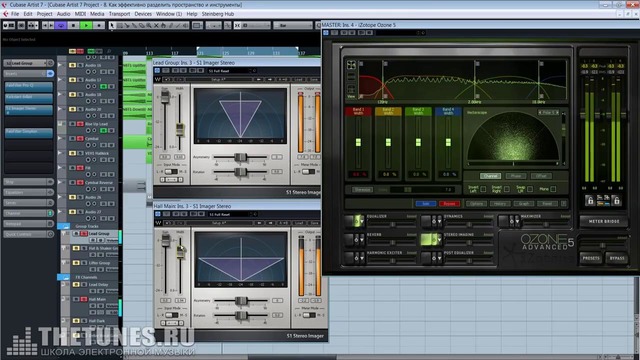Screen dimensions: 640x360
Task: Click the red Bypass module button in Ozone
Action: point(449,203)
